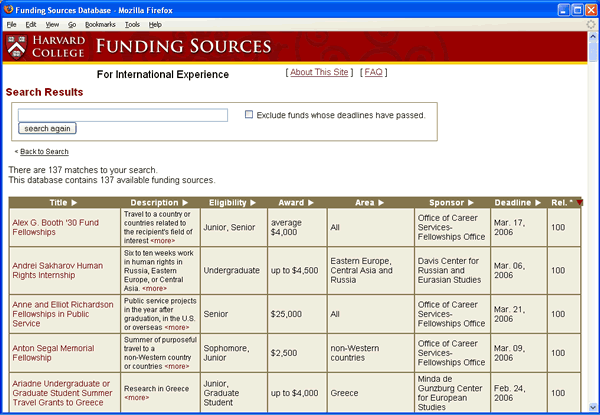This screenshot has height=415, width=600.
Task: Toggle the Rel. column sort arrow
Action: pyautogui.click(x=579, y=202)
